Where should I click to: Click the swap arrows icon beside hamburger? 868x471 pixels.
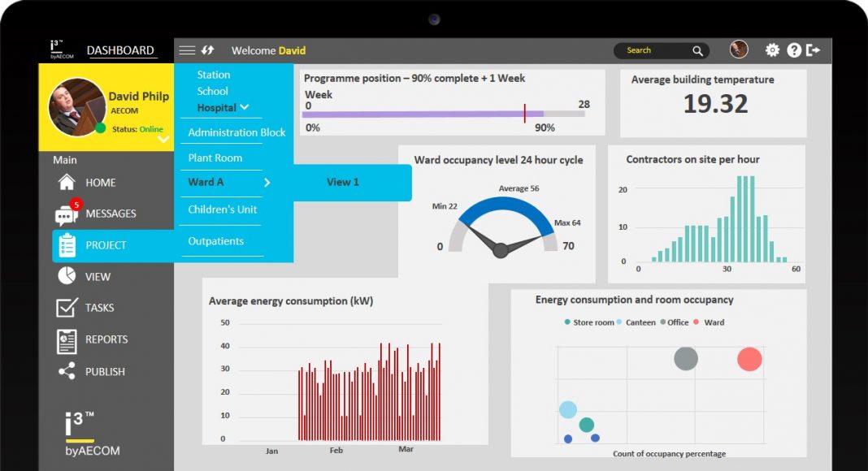208,50
